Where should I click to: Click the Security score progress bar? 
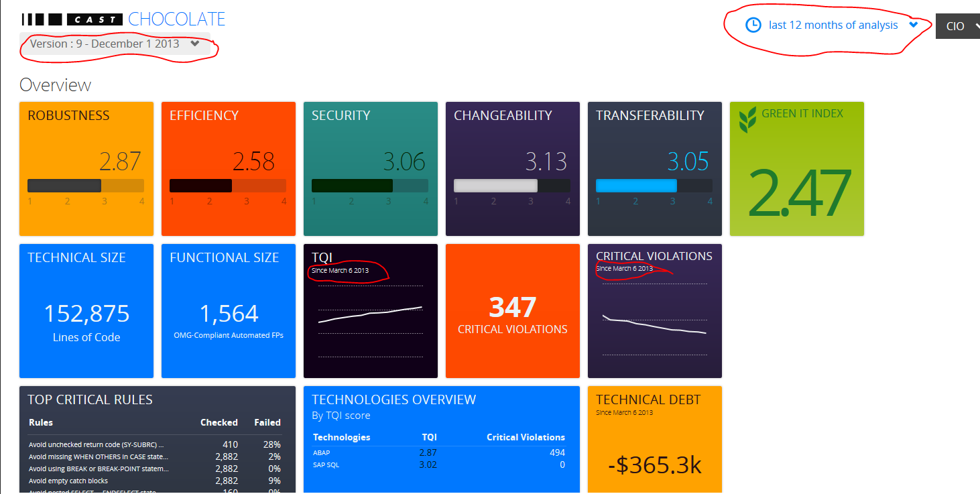(x=370, y=186)
